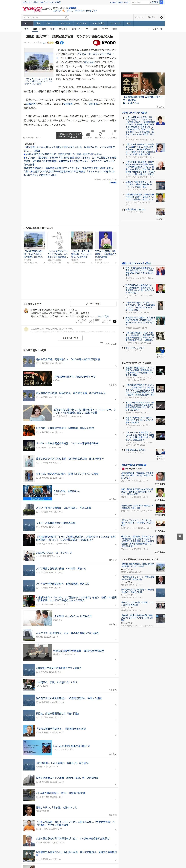Open 元駐カンボジア大使 comment's もっと見る link
Screen dimensions: 186x868
point(104,316)
